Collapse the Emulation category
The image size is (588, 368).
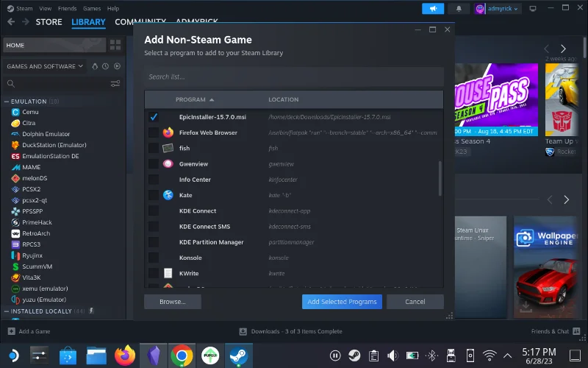7,102
